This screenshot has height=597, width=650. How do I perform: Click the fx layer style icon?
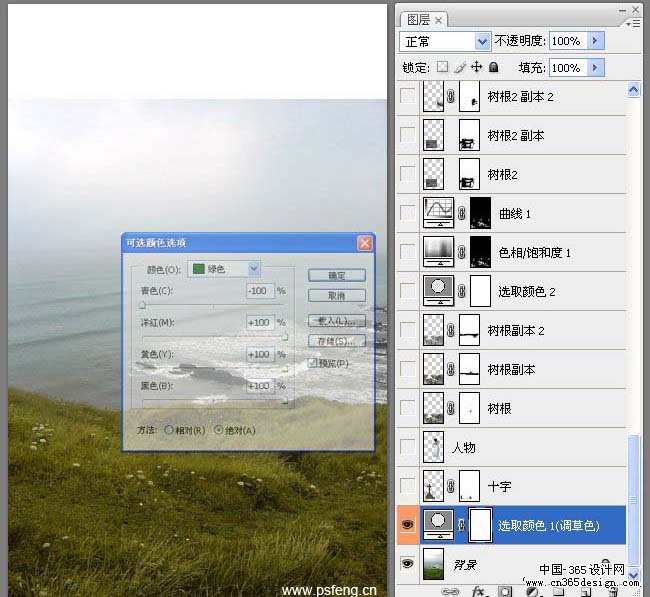pyautogui.click(x=478, y=591)
